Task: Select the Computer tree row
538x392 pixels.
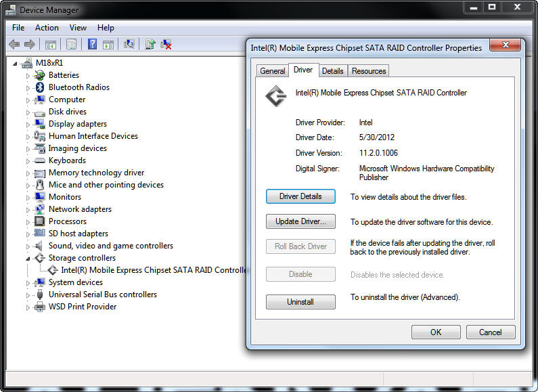Action: click(x=67, y=100)
